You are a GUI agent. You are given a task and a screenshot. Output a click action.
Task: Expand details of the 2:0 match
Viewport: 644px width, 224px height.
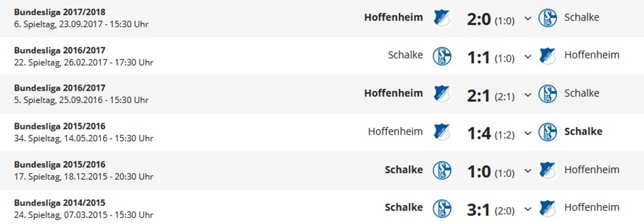(528, 19)
